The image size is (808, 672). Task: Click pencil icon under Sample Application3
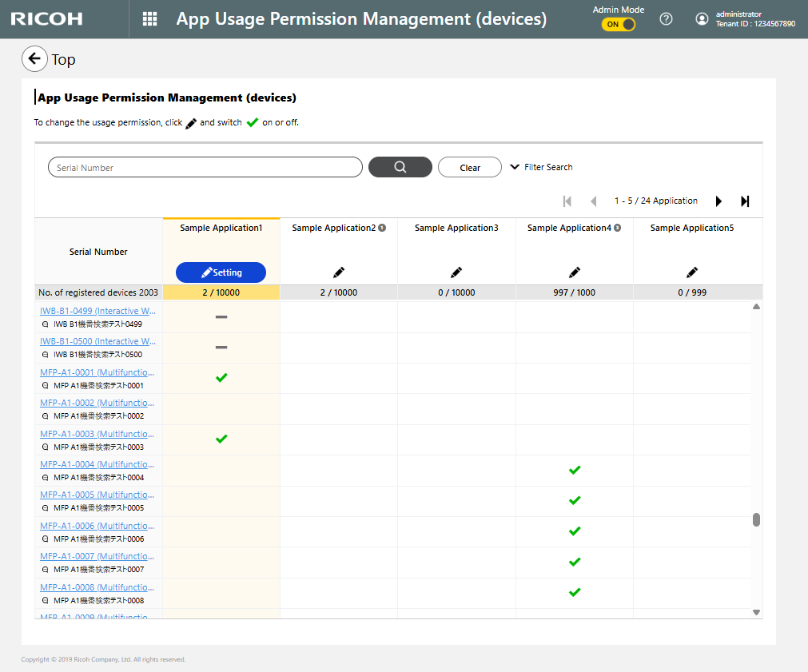(456, 272)
